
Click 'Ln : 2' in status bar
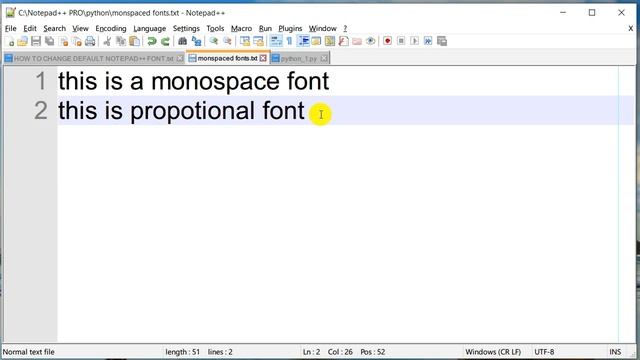(311, 352)
